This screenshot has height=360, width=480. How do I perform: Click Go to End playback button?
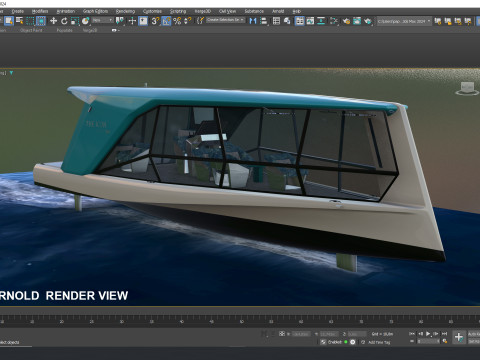coord(444,334)
